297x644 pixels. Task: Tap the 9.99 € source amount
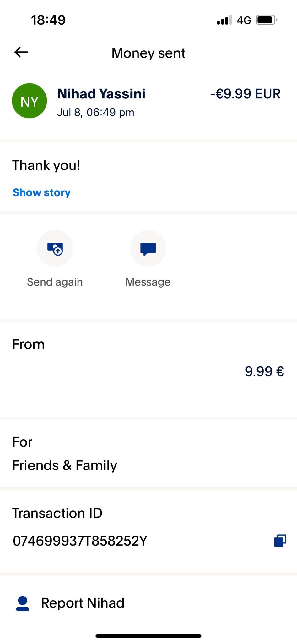(264, 371)
